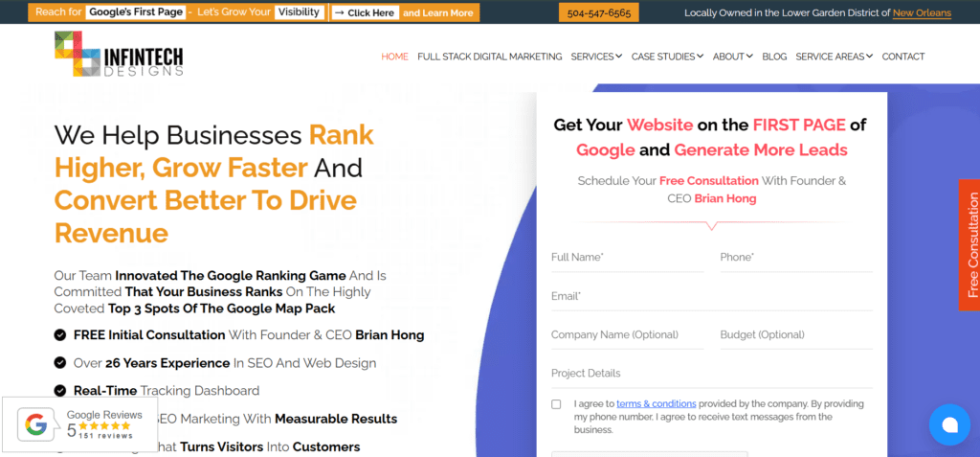This screenshot has width=980, height=457.
Task: Click the checkmark icon beside FREE Initial Consultation
Action: tap(60, 335)
